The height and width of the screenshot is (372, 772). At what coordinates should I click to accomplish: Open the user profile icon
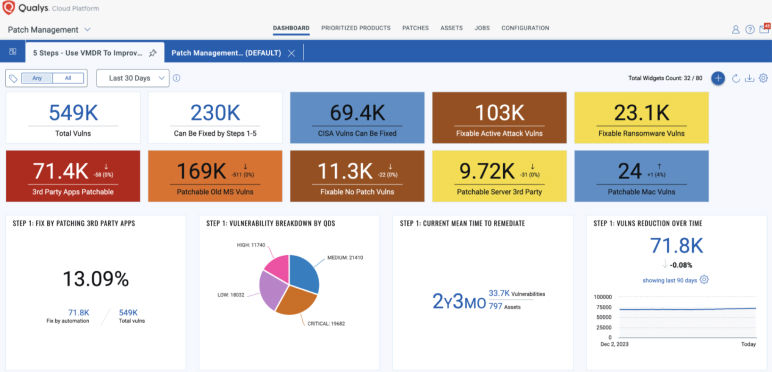736,30
